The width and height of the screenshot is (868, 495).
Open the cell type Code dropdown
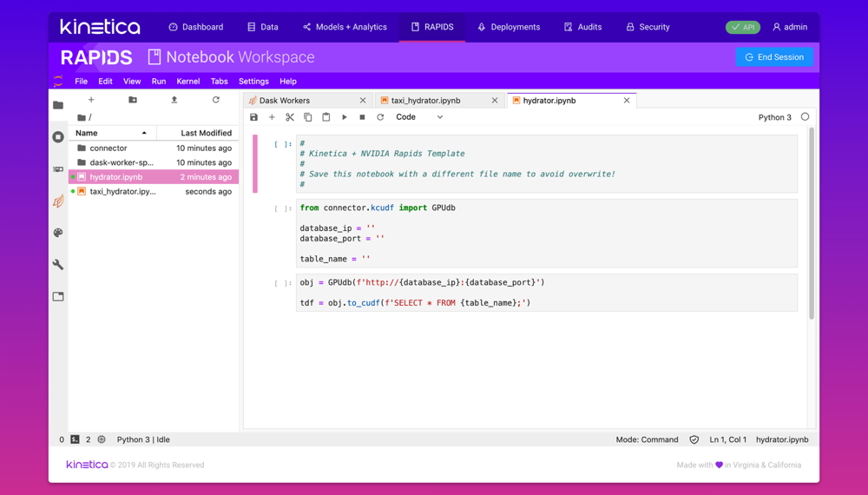point(419,117)
